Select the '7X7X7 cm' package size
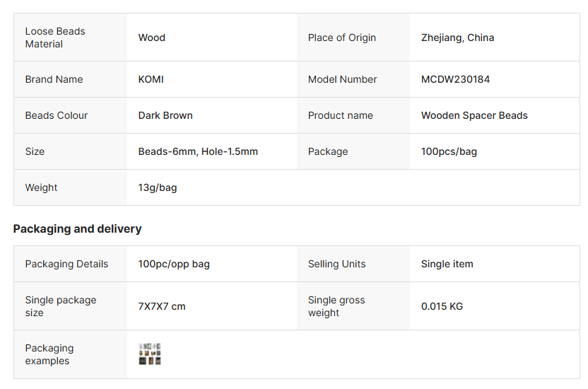 click(x=162, y=306)
